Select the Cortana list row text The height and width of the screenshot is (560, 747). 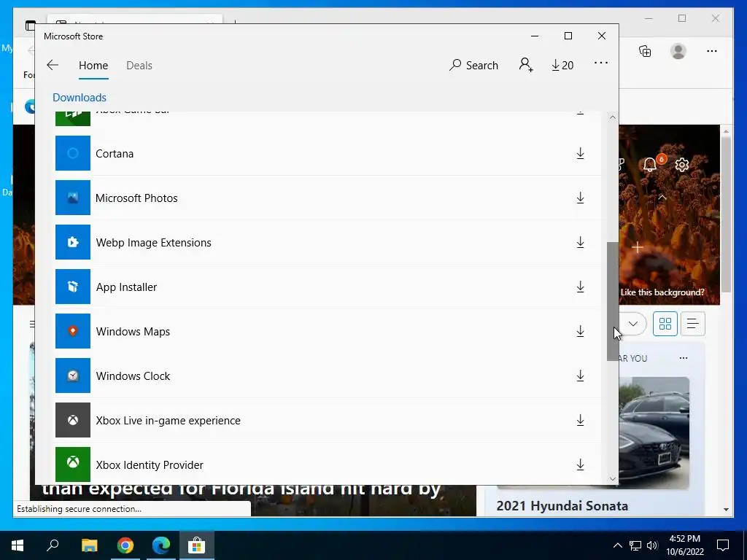tap(115, 154)
